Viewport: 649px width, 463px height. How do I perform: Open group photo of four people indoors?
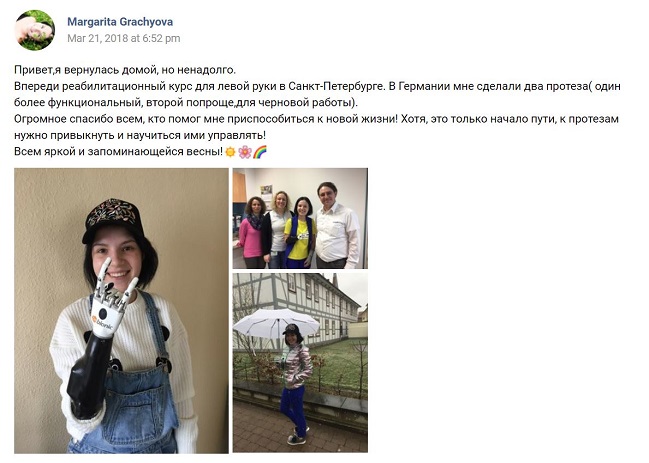coord(300,218)
